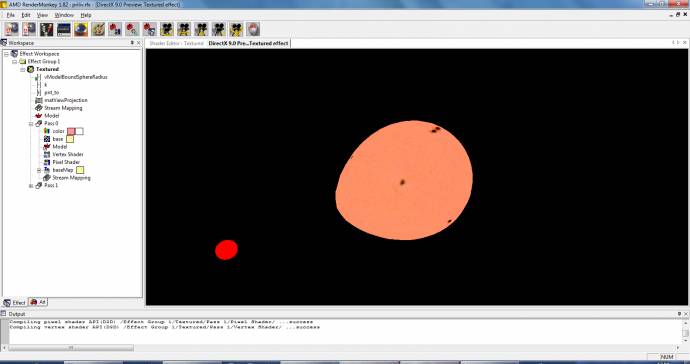Viewport: 690px width, 364px height.
Task: Select the Vertex Shader node
Action: (x=68, y=154)
